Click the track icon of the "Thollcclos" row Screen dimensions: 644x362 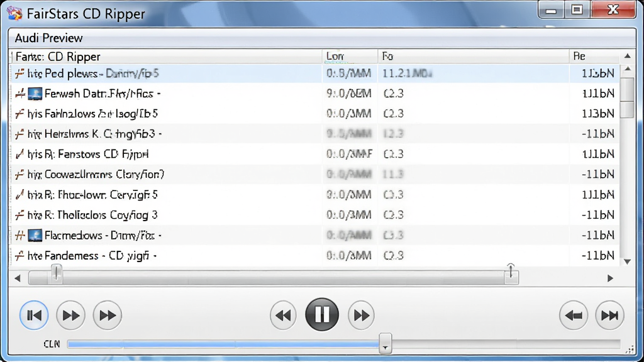(19, 215)
